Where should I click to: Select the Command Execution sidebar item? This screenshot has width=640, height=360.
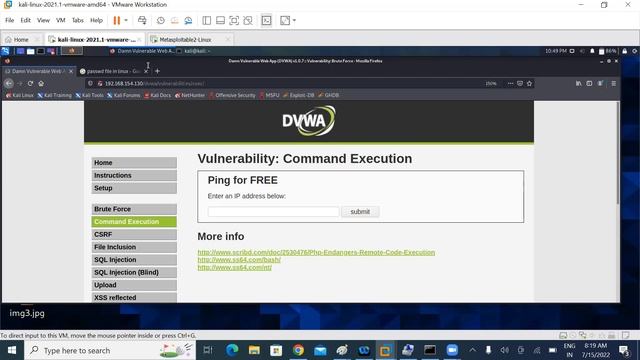(x=134, y=222)
